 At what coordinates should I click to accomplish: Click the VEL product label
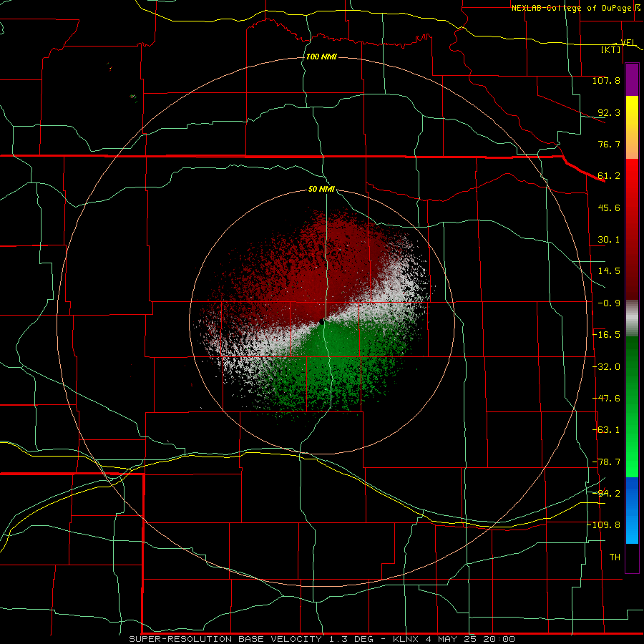(628, 42)
